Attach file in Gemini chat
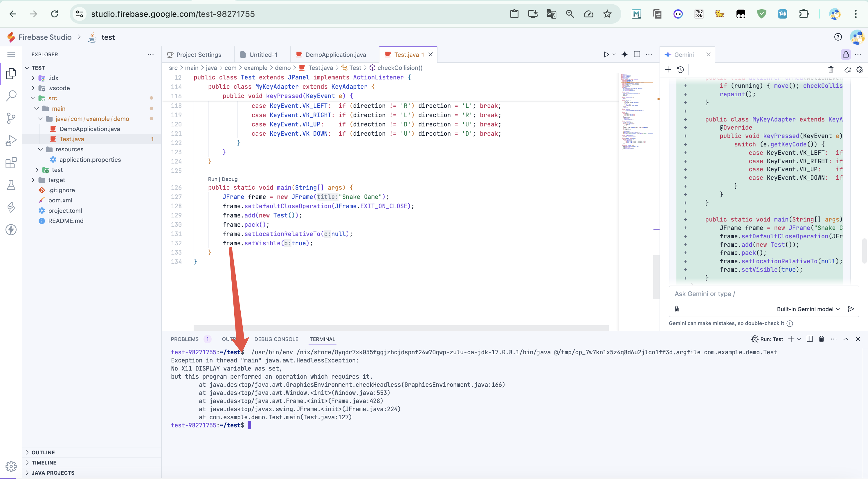Viewport: 868px width, 479px height. (x=677, y=309)
